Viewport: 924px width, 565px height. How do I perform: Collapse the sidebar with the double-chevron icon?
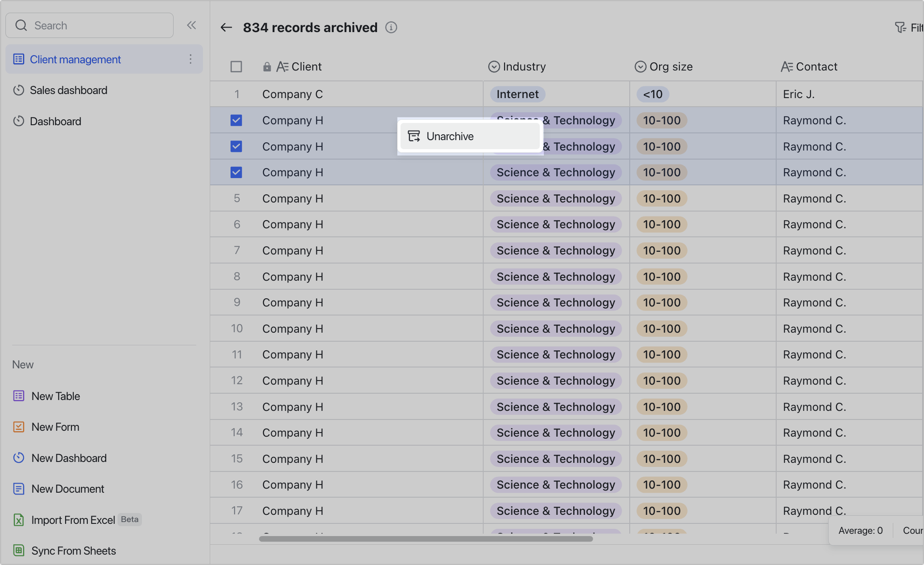point(191,25)
